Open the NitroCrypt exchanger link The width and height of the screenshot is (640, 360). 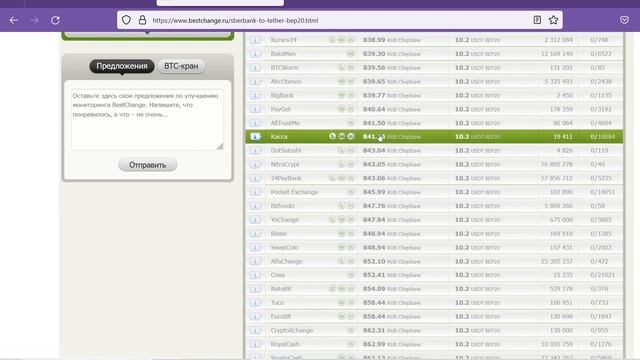(285, 164)
